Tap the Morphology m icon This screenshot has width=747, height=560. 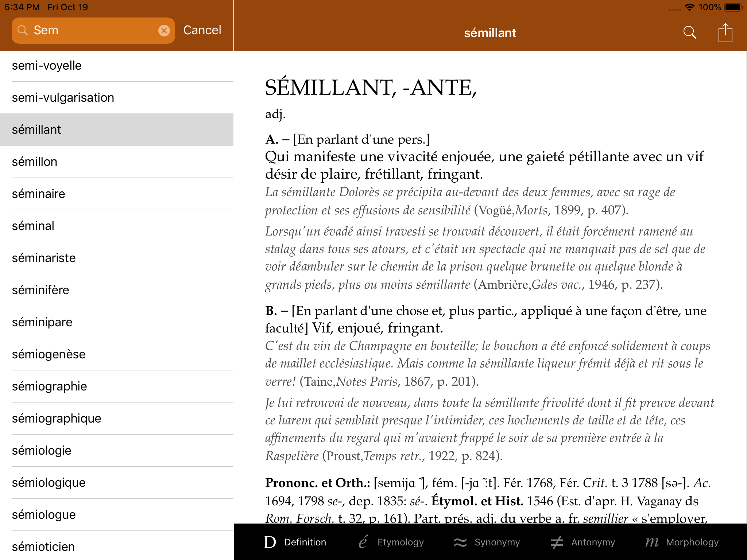pyautogui.click(x=652, y=542)
